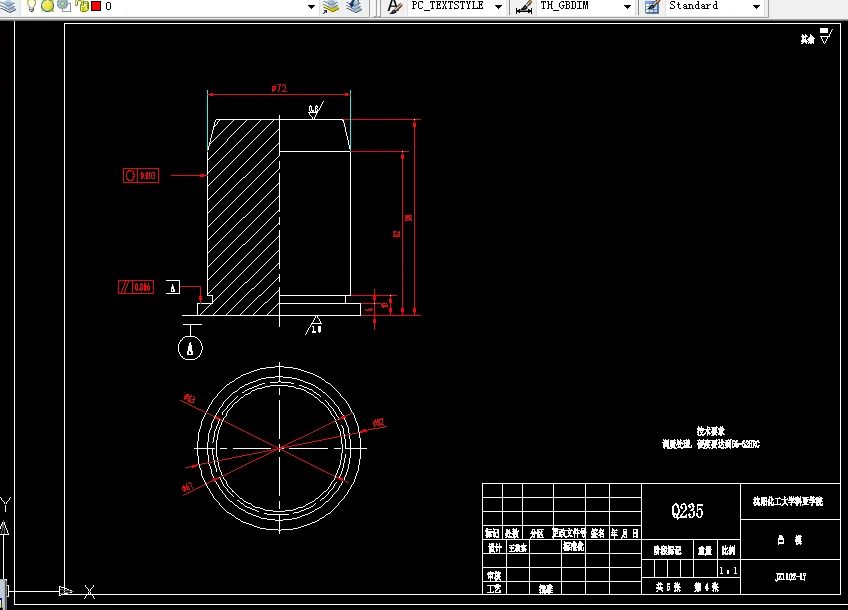
Task: Toggle layer 0 lock padlock icon
Action: [82, 6]
